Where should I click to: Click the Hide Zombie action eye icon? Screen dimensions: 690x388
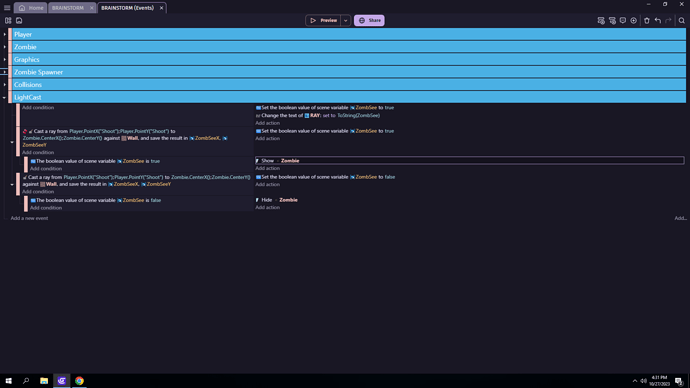[257, 200]
